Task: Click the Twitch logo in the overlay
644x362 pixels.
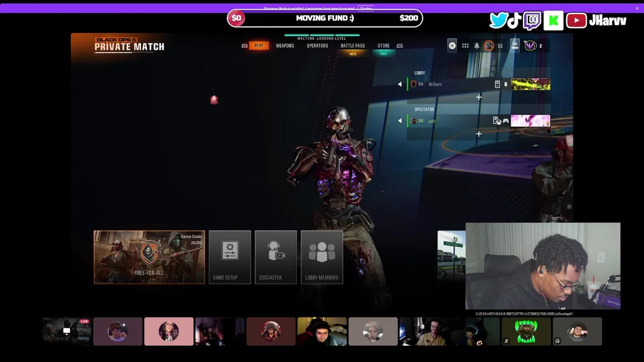Action: click(532, 21)
